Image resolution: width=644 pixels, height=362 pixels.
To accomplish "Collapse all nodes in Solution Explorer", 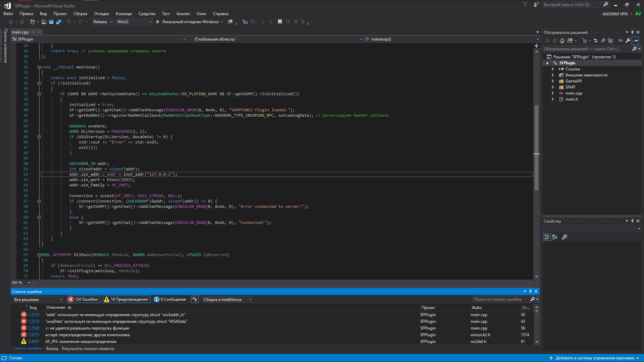I will (x=603, y=41).
